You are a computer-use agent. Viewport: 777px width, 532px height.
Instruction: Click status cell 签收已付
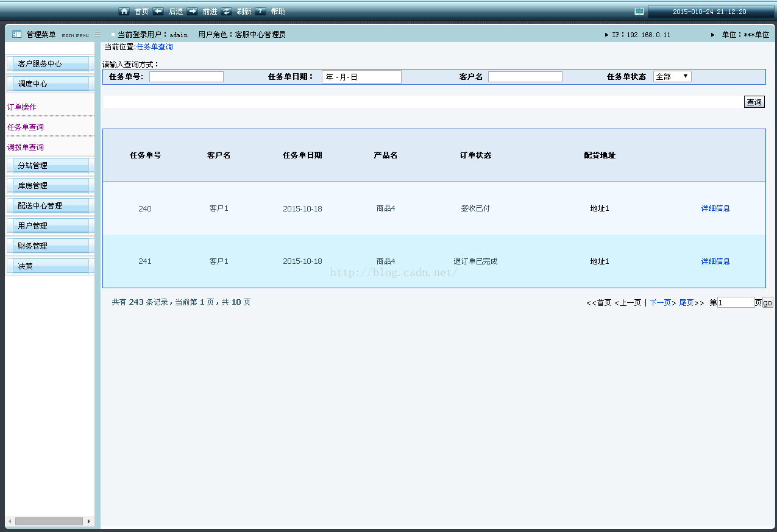(x=475, y=208)
